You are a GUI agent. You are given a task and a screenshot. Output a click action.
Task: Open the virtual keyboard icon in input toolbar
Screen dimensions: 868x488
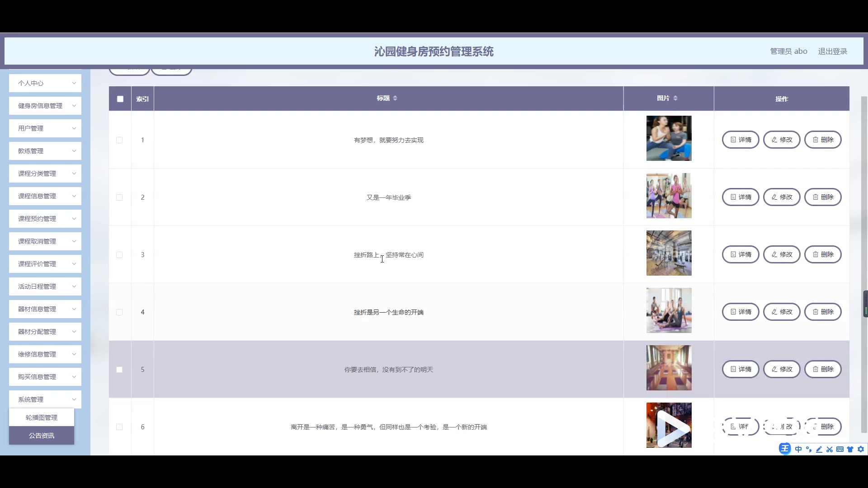point(840,449)
